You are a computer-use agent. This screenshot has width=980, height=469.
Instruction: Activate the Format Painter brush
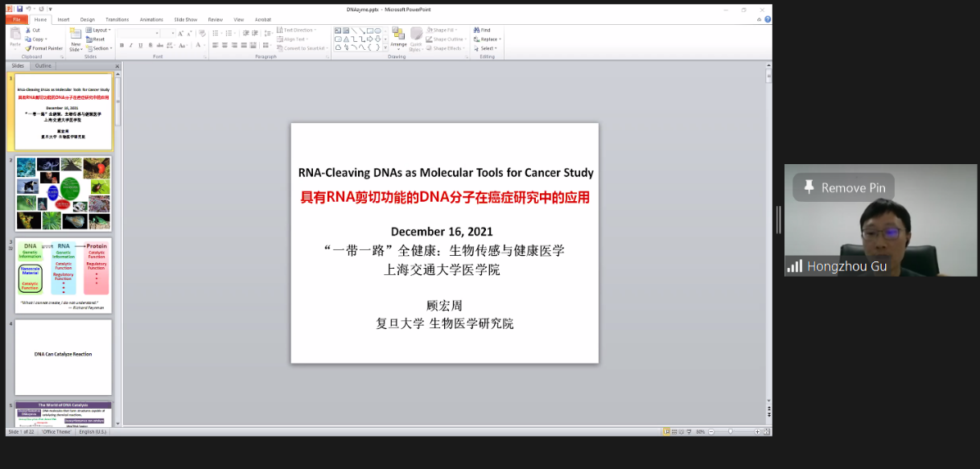point(28,48)
